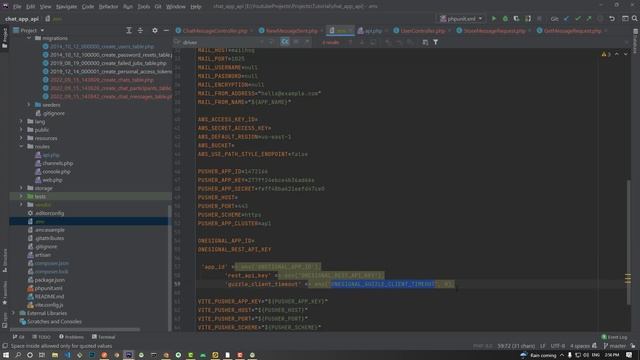Expand the seeders folder
The image size is (640, 360).
pyautogui.click(x=29, y=105)
